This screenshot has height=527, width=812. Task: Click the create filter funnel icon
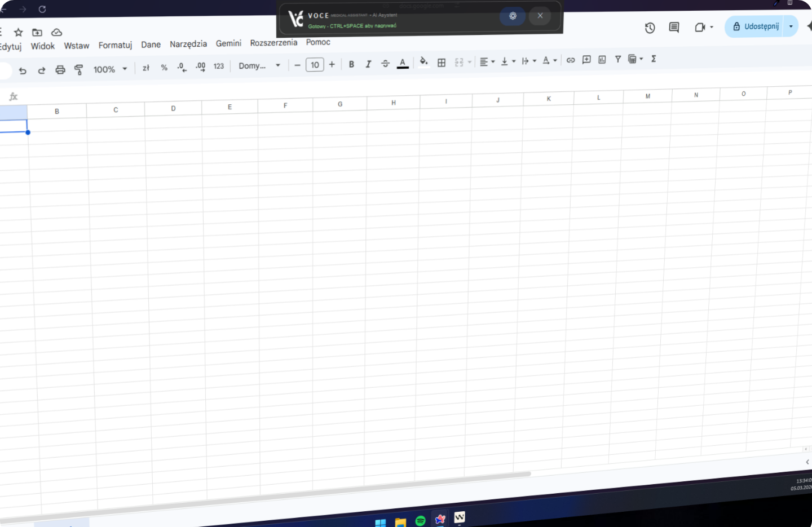[618, 59]
